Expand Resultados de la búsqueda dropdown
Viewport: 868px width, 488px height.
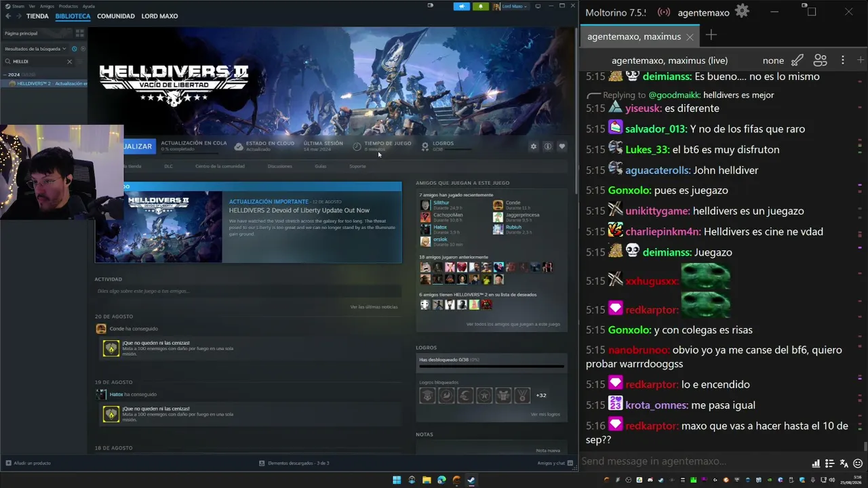tap(35, 49)
